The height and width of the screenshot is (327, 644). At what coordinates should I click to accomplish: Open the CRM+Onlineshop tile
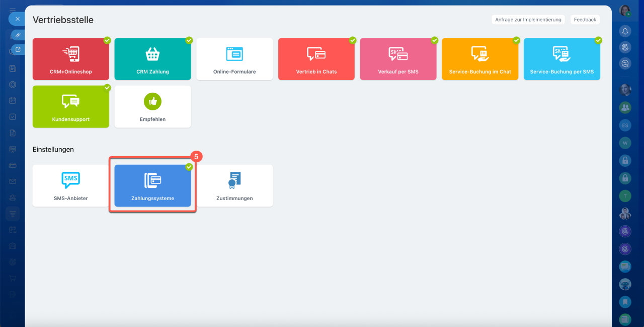[71, 59]
